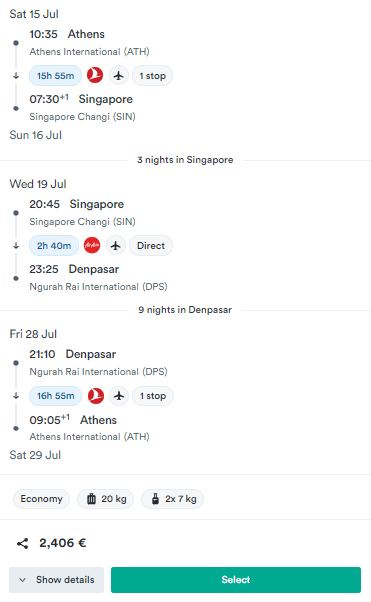
Task: Click the AirAsia logo on Singapore–Denpasar flight
Action: click(92, 245)
